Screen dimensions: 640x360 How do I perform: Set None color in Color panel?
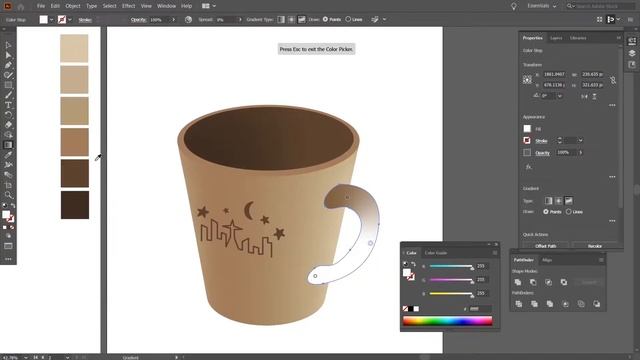point(405,309)
